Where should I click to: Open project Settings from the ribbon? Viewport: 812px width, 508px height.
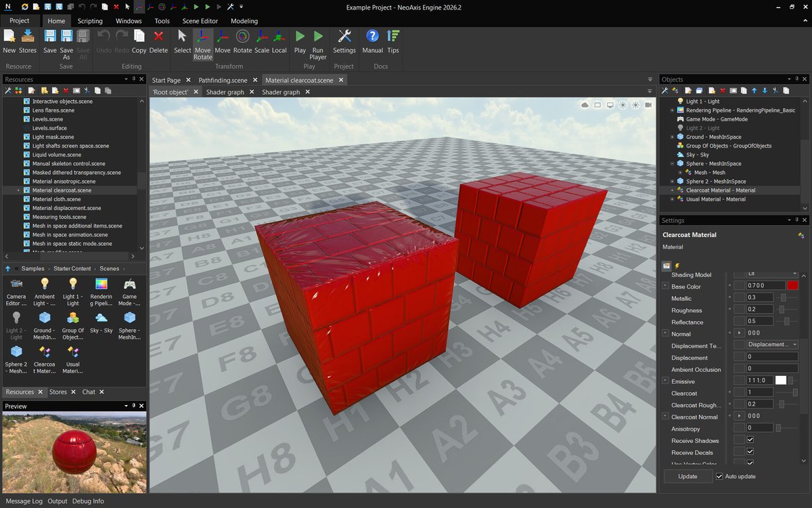tap(344, 41)
